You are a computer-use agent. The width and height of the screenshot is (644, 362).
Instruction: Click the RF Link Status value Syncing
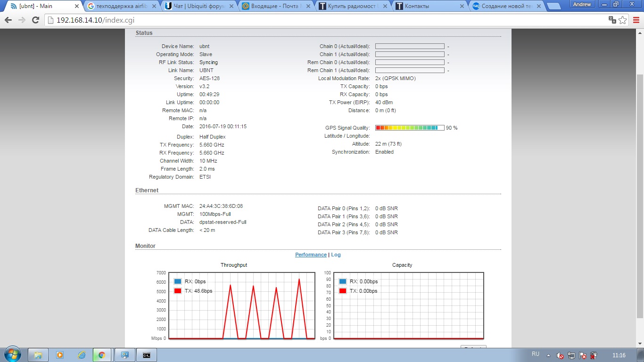[x=208, y=62]
